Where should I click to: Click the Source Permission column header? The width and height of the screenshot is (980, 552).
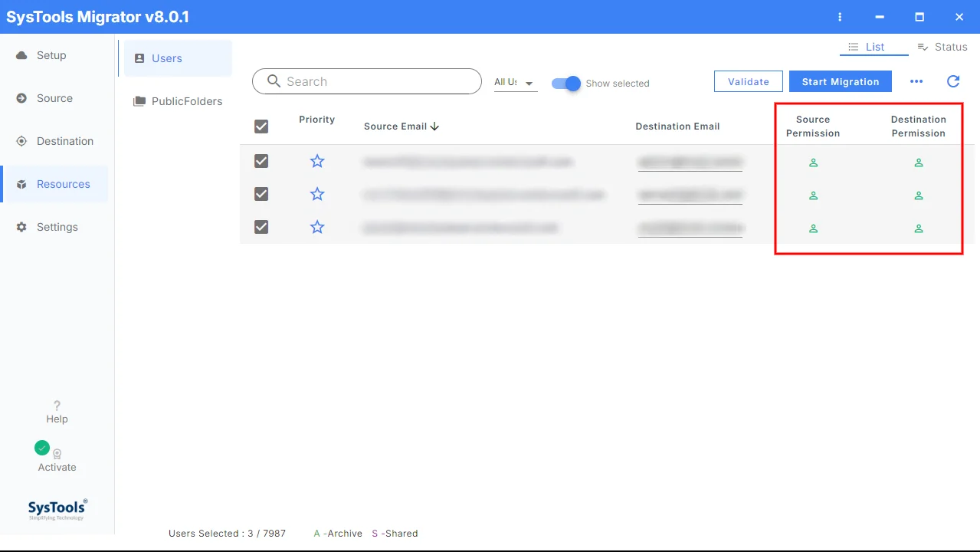813,127
